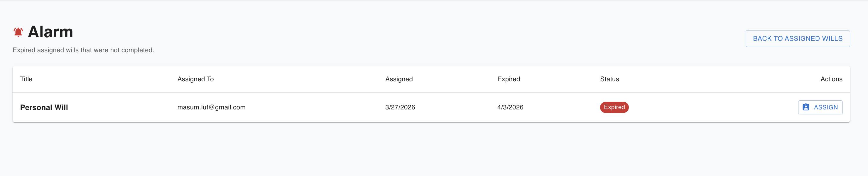Click the Assigned To column header
This screenshot has width=868, height=176.
click(x=195, y=79)
